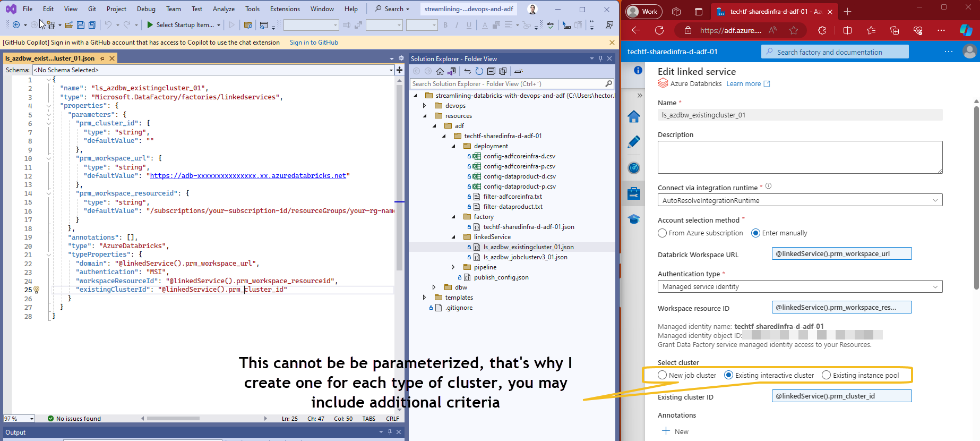This screenshot has height=441, width=980.
Task: Open the Author pencil icon in ADF sidebar
Action: (x=634, y=142)
